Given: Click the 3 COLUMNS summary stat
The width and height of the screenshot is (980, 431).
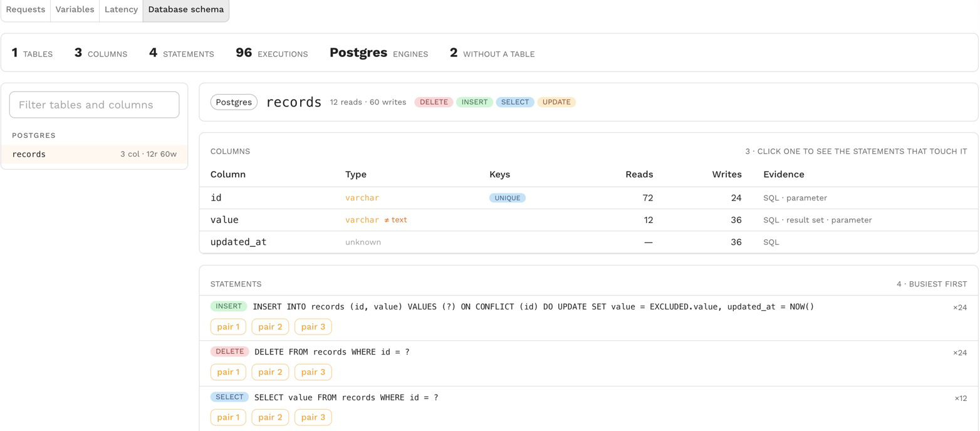Looking at the screenshot, I should (100, 53).
